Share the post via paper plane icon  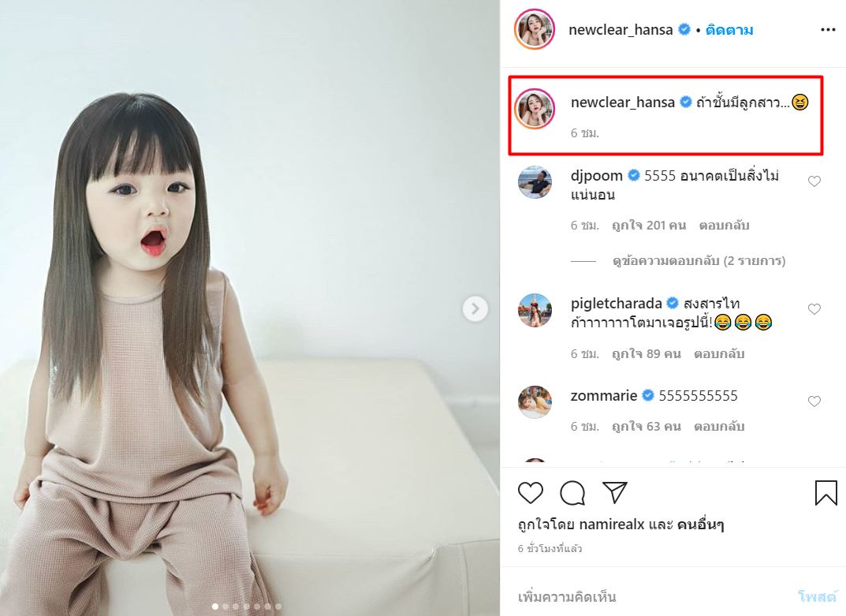[x=614, y=492]
